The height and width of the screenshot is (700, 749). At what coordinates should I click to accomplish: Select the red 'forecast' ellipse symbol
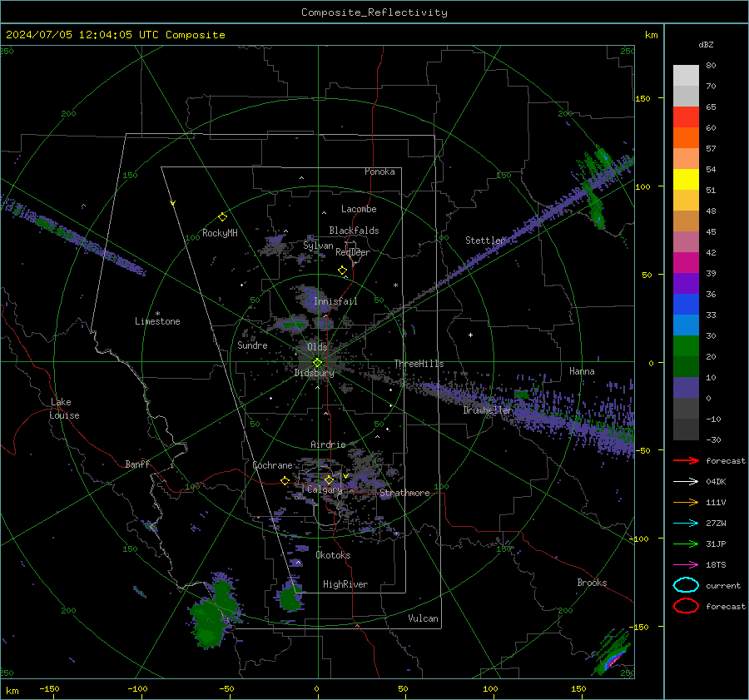[686, 606]
